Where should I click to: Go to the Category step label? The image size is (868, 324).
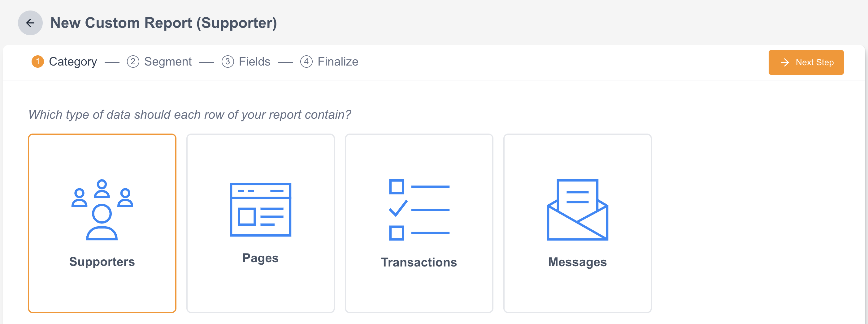[73, 62]
